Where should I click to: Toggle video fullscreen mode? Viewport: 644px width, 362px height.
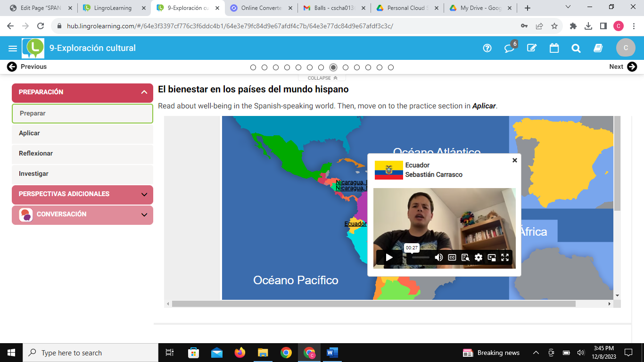pos(505,257)
